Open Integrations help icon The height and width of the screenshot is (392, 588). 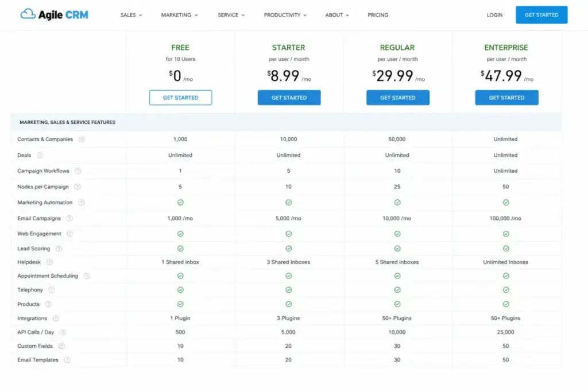[56, 318]
